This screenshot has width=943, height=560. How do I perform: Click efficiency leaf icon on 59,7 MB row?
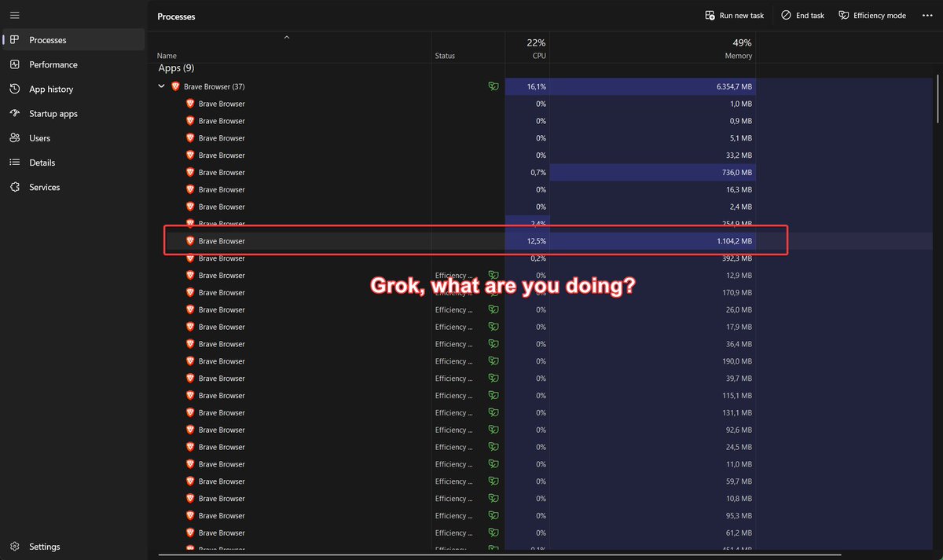tap(493, 481)
